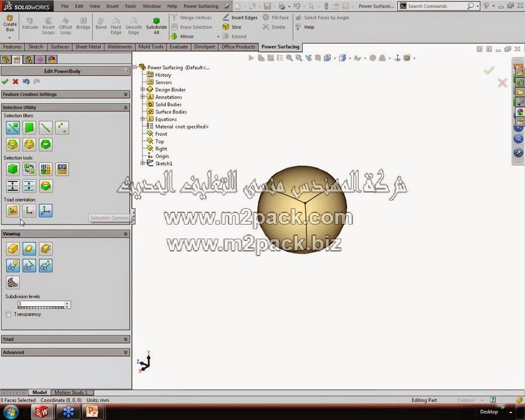This screenshot has width=525, height=420.
Task: Collapse the Viewing section
Action: pos(125,234)
